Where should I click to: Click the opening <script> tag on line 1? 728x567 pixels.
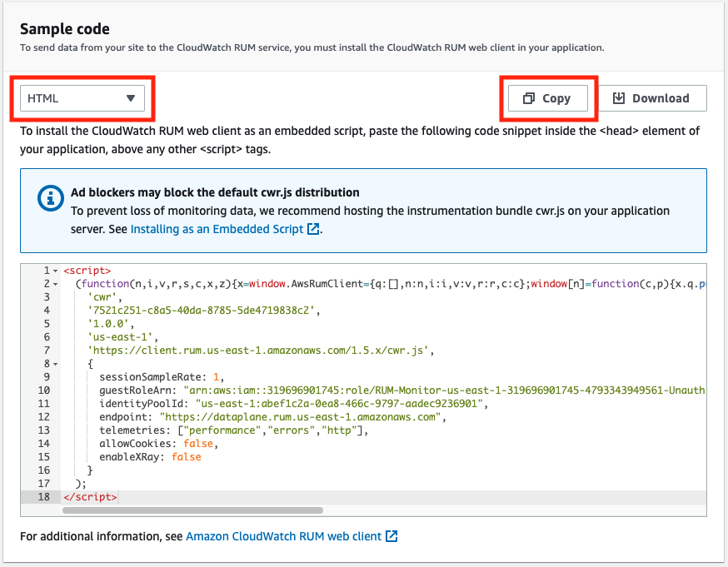pyautogui.click(x=87, y=271)
